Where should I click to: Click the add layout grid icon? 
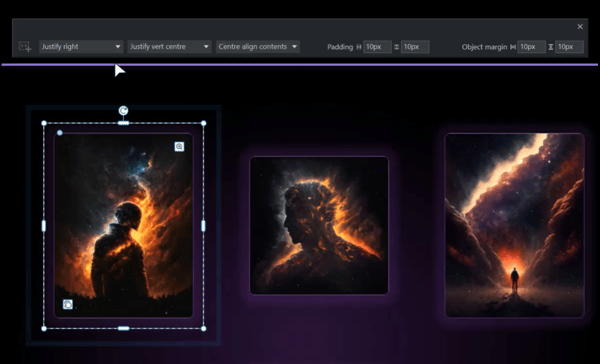tap(25, 47)
